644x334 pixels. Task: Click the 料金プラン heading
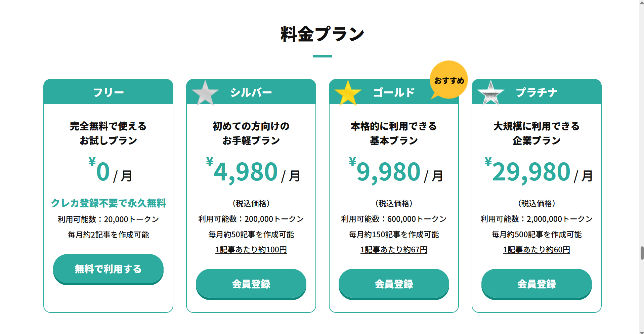click(322, 34)
